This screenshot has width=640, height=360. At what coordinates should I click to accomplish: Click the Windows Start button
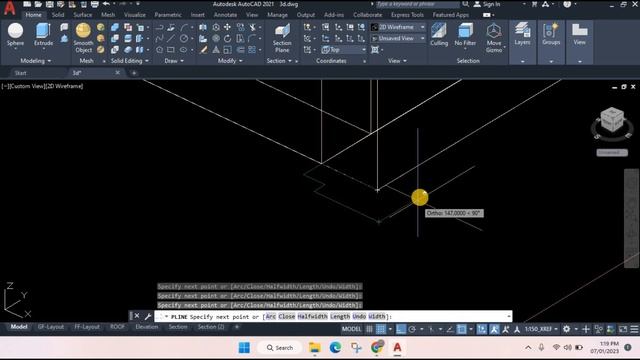[244, 347]
